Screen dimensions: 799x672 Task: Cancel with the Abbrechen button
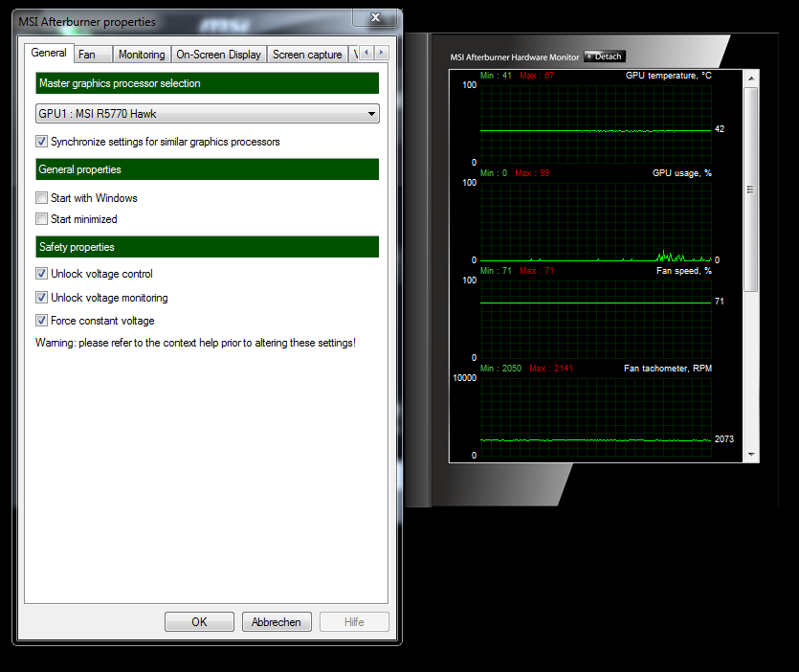coord(277,622)
